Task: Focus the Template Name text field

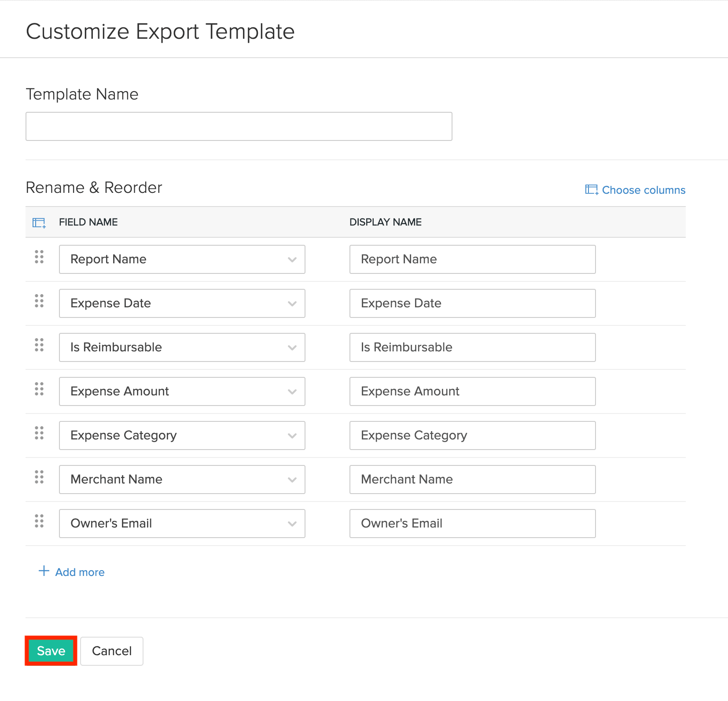Action: (239, 126)
